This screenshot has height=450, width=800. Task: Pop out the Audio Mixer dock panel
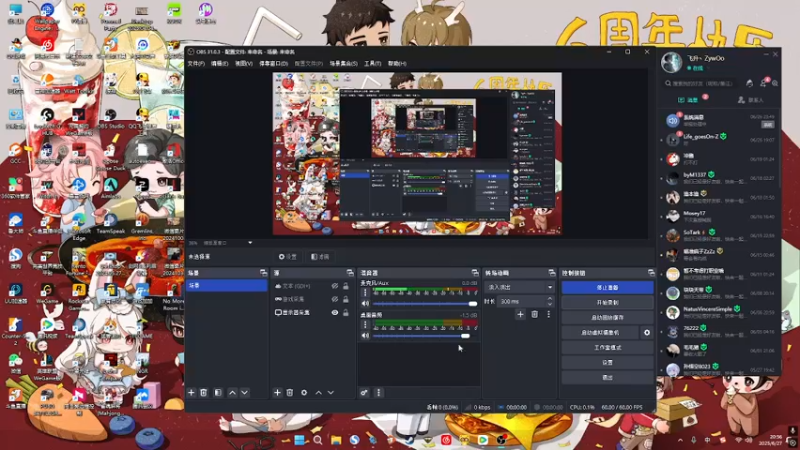coord(474,273)
